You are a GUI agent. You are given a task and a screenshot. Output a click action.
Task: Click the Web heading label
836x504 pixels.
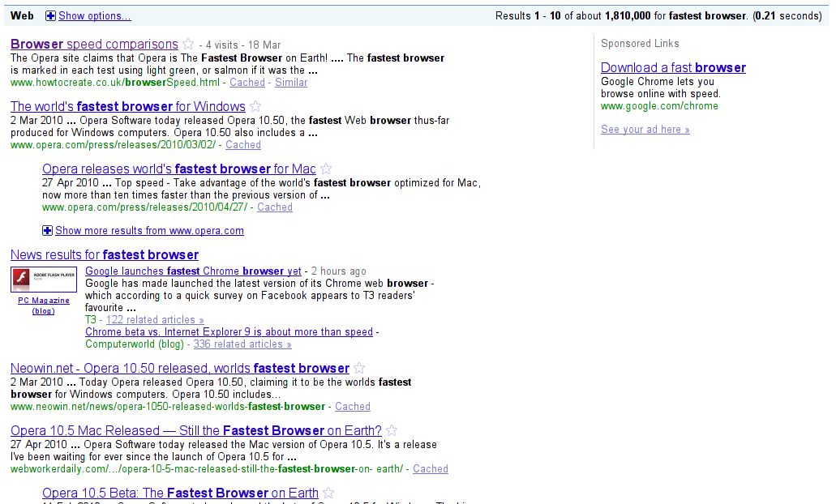[22, 16]
